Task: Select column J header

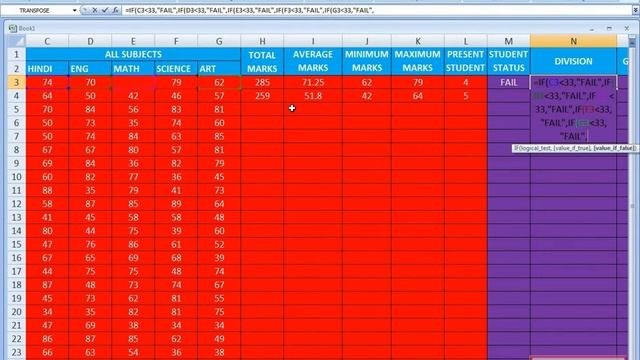Action: [367, 41]
